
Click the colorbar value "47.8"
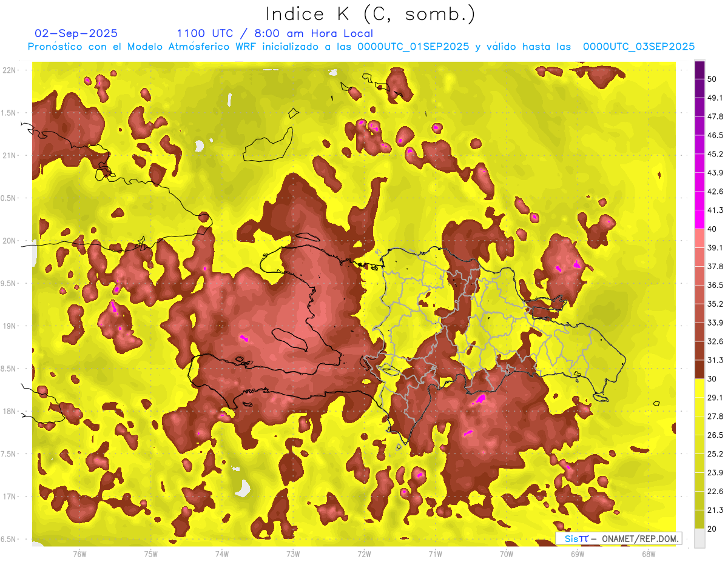pos(715,116)
